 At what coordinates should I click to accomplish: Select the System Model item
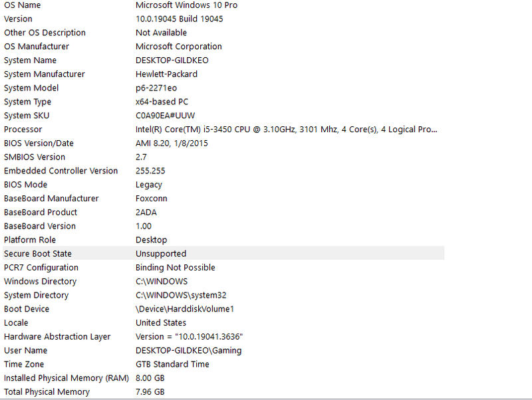point(31,88)
